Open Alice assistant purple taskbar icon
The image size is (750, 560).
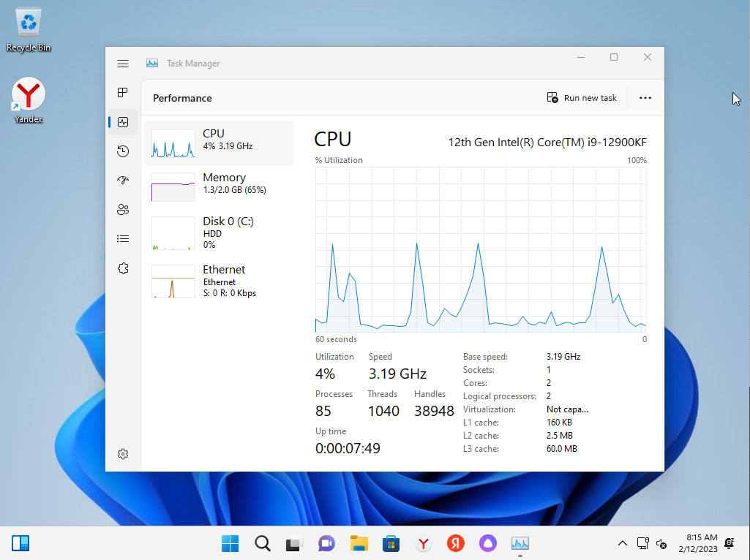488,543
